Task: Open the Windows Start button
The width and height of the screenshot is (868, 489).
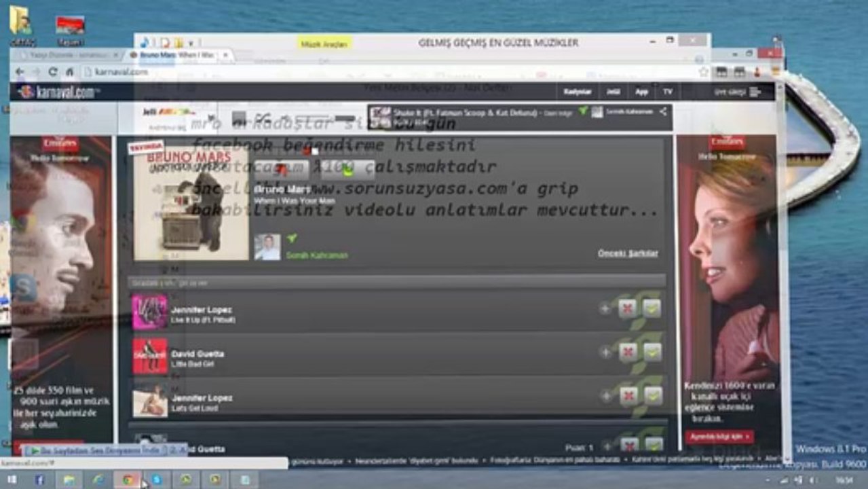Action: 12,479
